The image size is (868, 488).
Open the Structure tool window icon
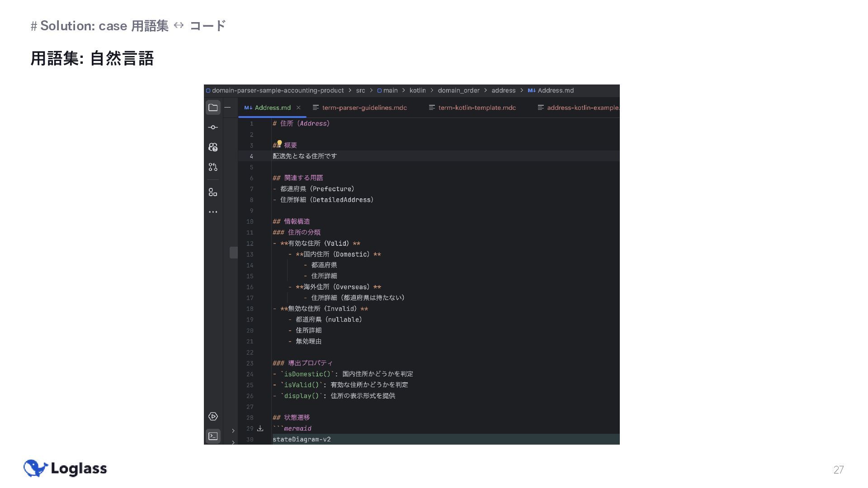pyautogui.click(x=213, y=192)
